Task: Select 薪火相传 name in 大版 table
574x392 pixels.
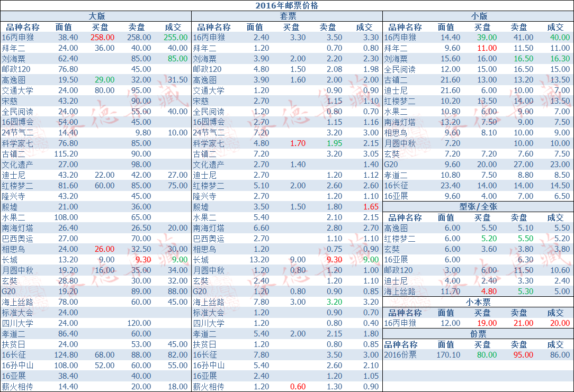Action: (17, 387)
